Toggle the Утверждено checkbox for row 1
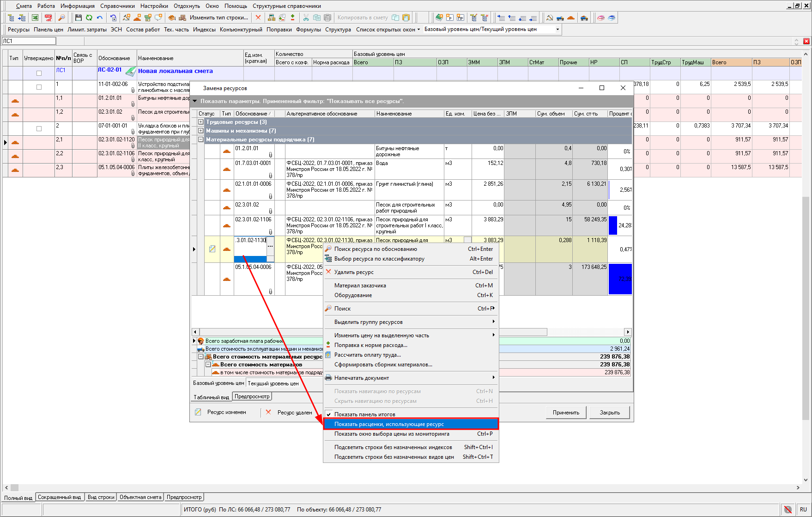Image resolution: width=812 pixels, height=517 pixels. pos(39,87)
